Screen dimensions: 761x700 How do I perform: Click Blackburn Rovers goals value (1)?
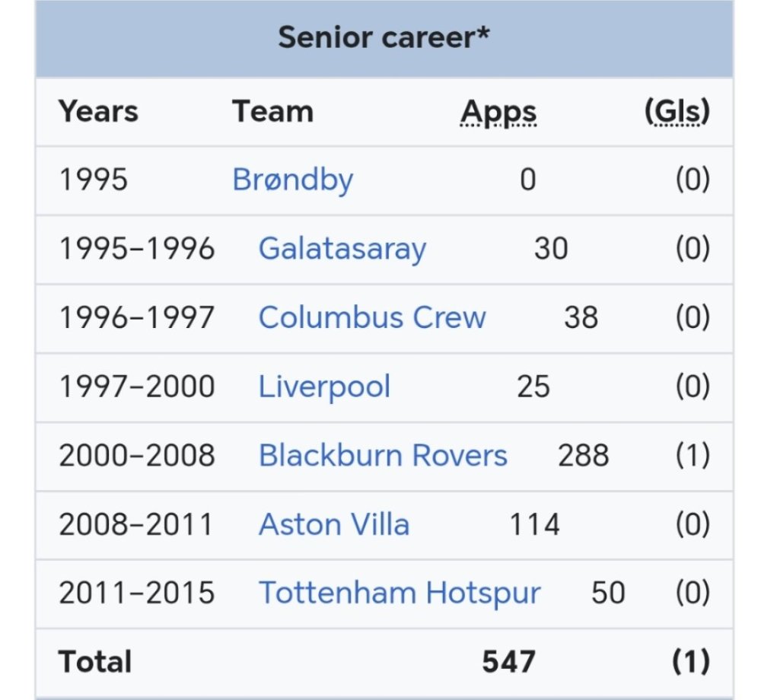click(693, 456)
